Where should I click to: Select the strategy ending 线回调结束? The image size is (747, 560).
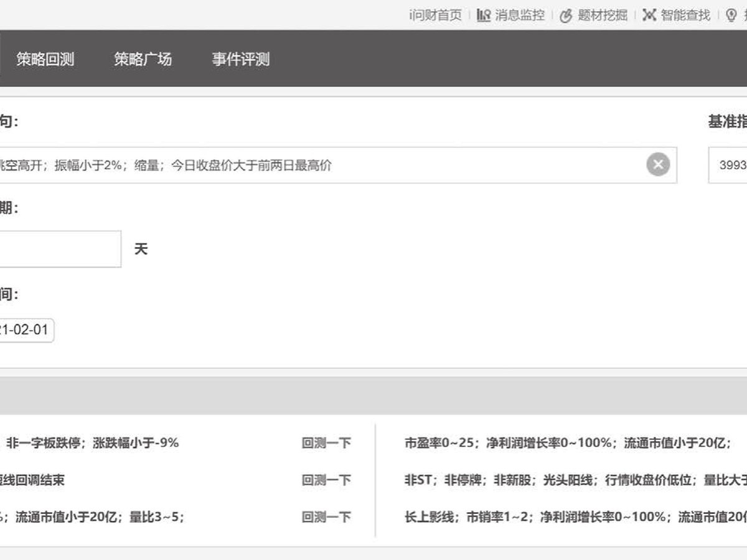point(32,480)
